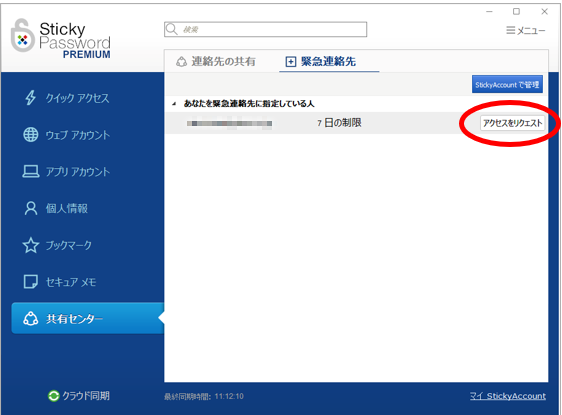Click the secure memo note icon
562x415 pixels.
30,282
